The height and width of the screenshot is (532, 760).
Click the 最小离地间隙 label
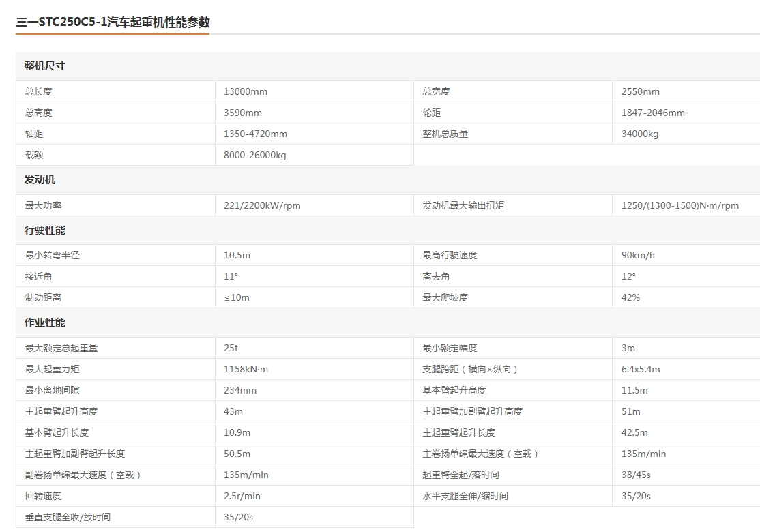point(53,390)
